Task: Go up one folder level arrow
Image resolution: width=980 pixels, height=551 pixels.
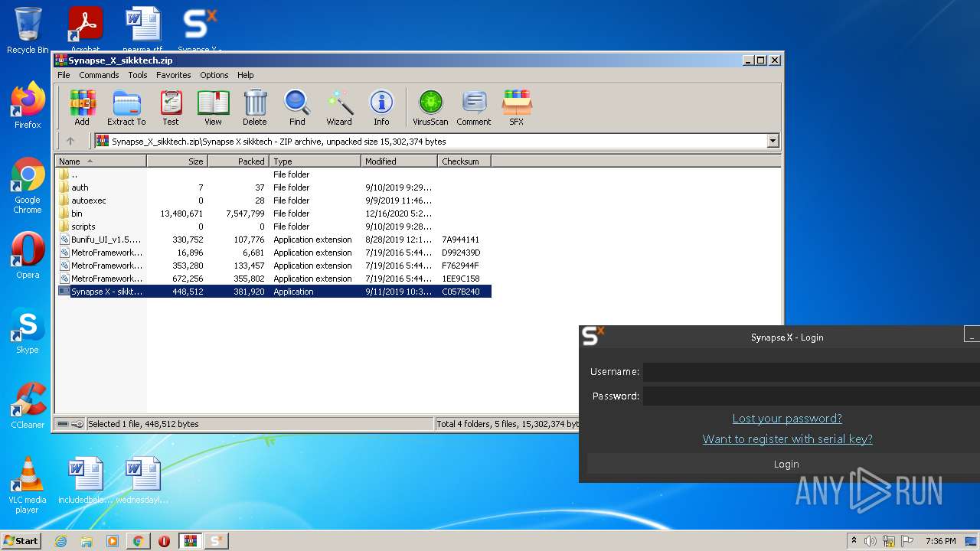Action: coord(70,141)
